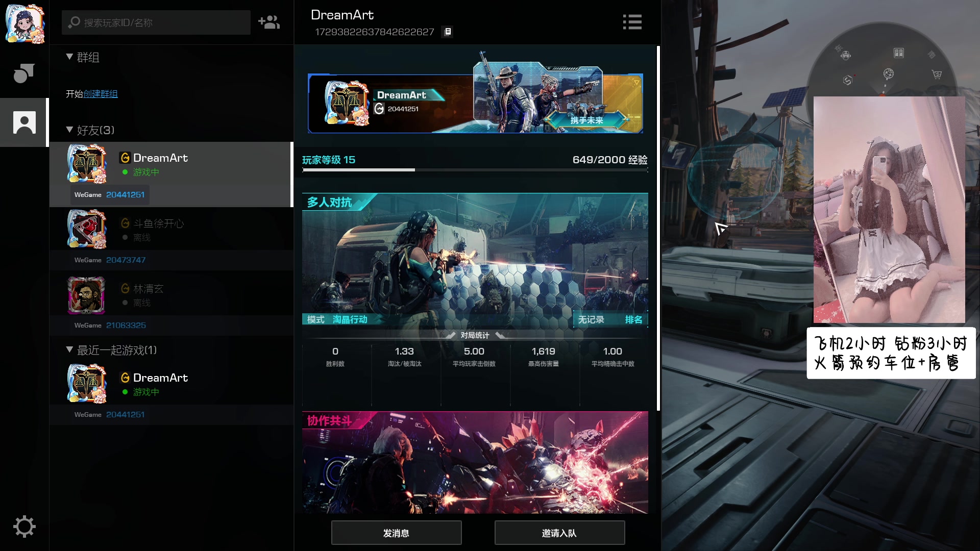Click 林清玄's bearded avatar thumbnail
980x551 pixels.
pyautogui.click(x=87, y=295)
